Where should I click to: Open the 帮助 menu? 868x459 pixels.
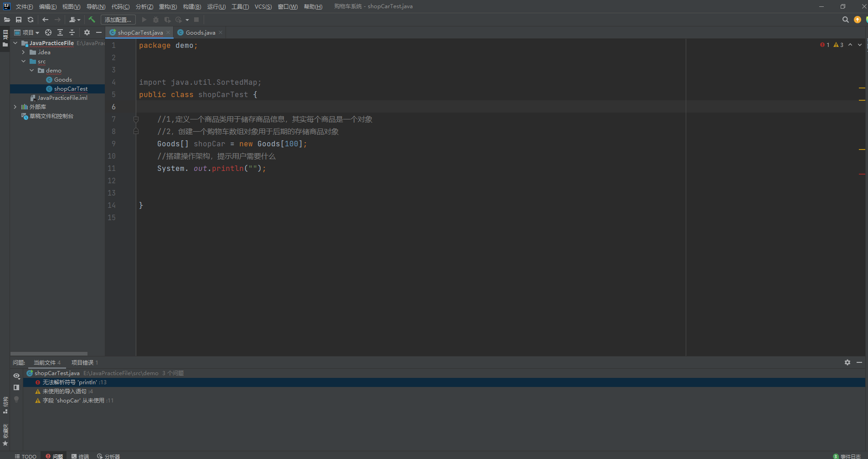pos(313,6)
